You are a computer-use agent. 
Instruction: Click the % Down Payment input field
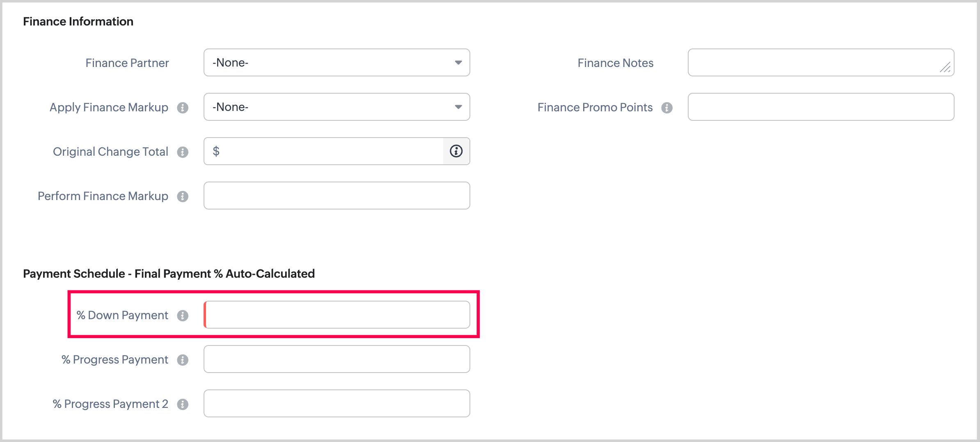pyautogui.click(x=337, y=315)
